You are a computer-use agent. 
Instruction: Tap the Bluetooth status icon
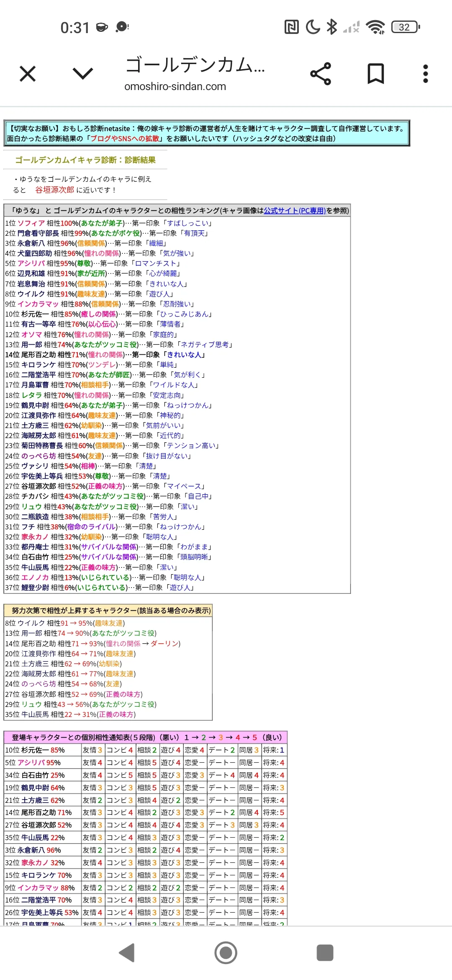332,27
